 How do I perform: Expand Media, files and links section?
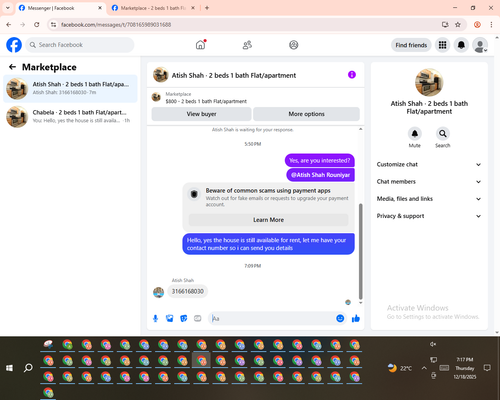(x=429, y=199)
